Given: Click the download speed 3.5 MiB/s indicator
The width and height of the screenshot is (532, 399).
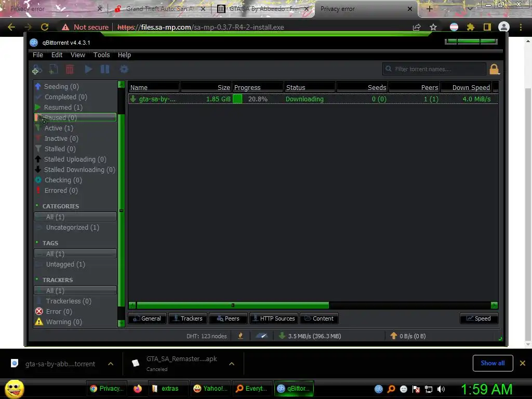Looking at the screenshot, I should (310, 336).
